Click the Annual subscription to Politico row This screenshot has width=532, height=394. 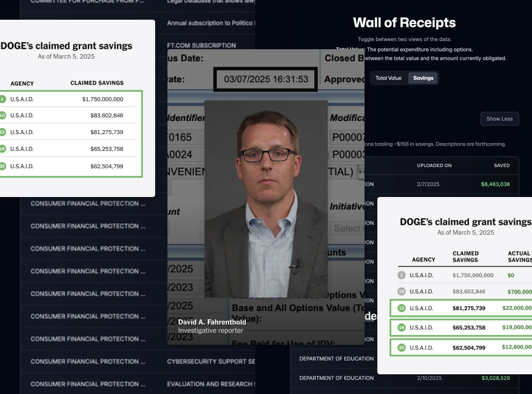pos(211,23)
